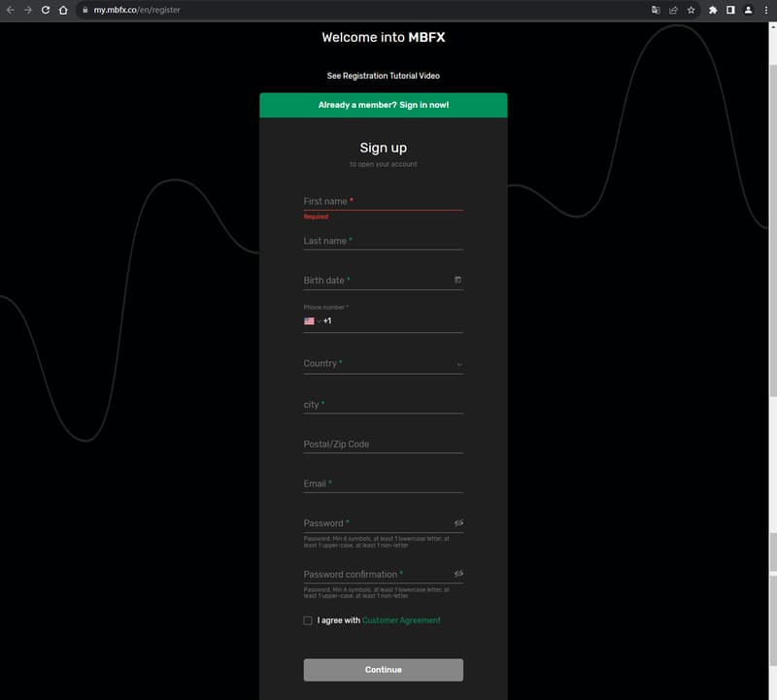Open See Registration Tutorial Video link
The image size is (777, 700).
pos(384,76)
